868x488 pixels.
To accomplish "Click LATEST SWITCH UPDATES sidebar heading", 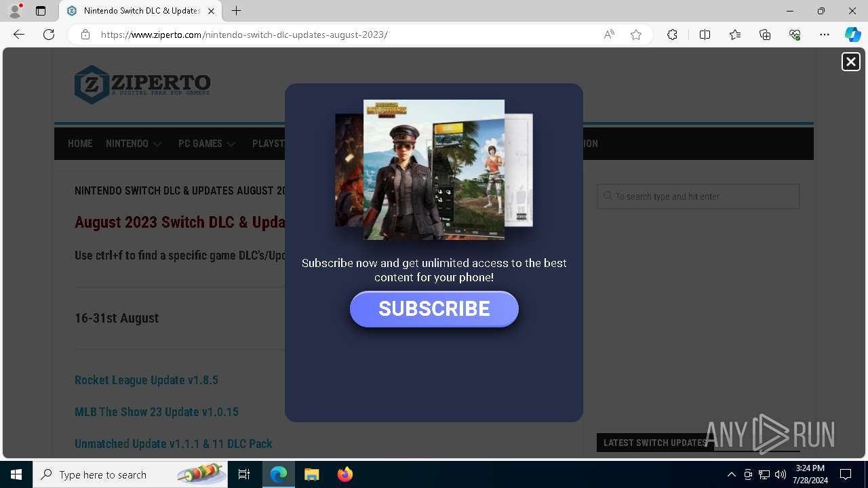I will click(x=655, y=443).
